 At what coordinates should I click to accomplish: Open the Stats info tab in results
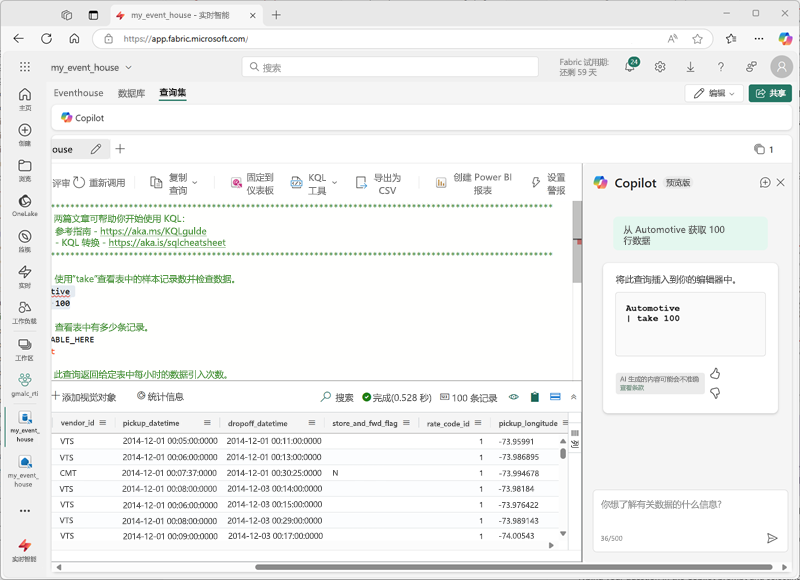160,396
